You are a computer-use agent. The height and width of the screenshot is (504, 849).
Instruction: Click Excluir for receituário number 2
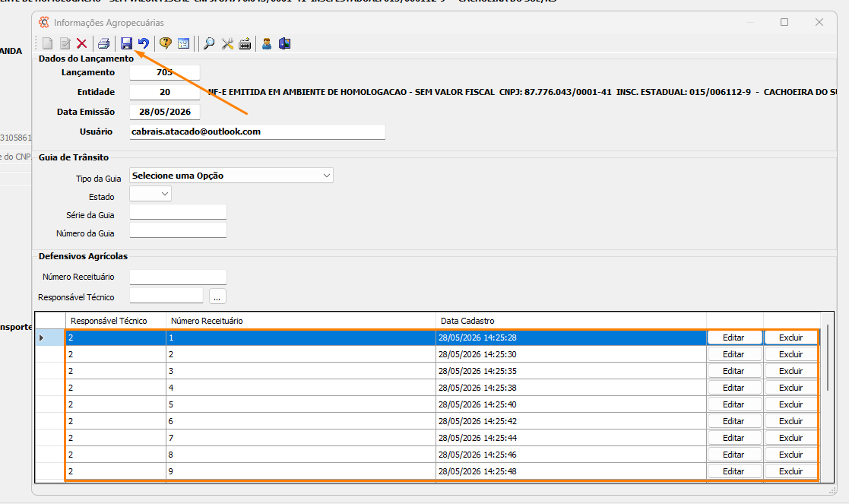(790, 354)
